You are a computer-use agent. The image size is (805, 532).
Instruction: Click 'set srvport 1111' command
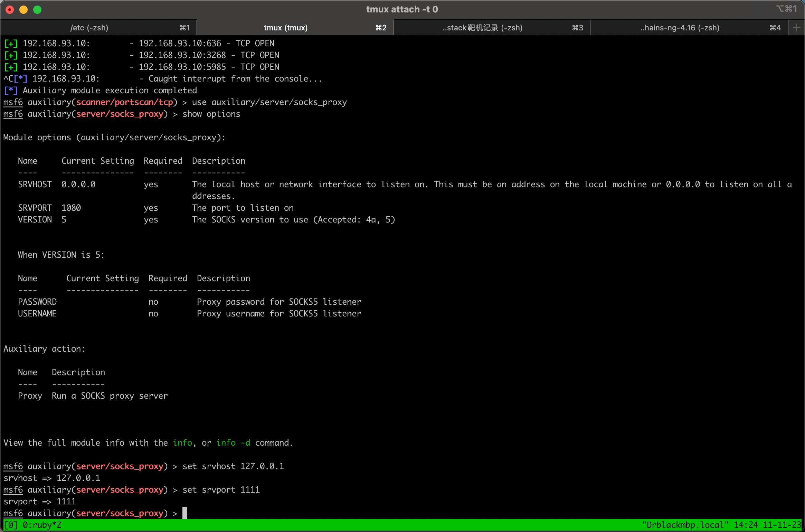pyautogui.click(x=221, y=490)
